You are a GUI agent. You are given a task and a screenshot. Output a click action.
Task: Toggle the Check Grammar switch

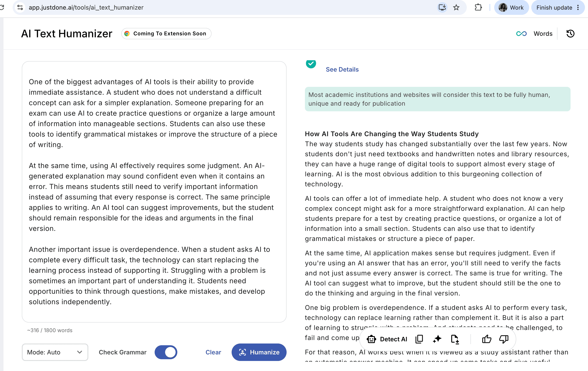(166, 352)
